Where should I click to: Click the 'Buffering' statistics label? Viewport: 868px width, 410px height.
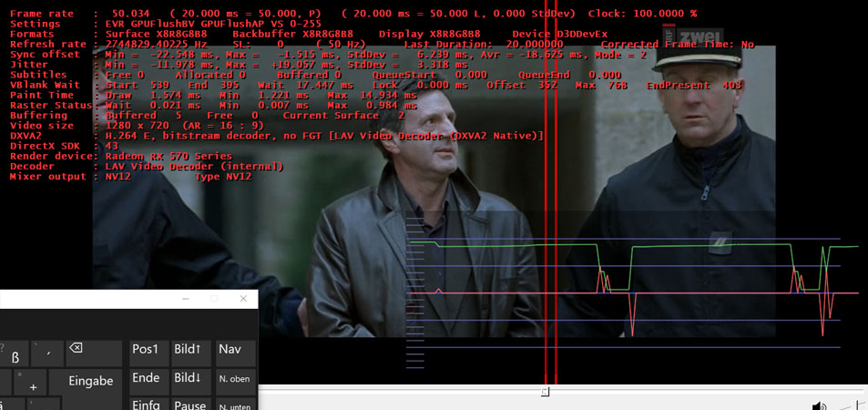pos(38,115)
